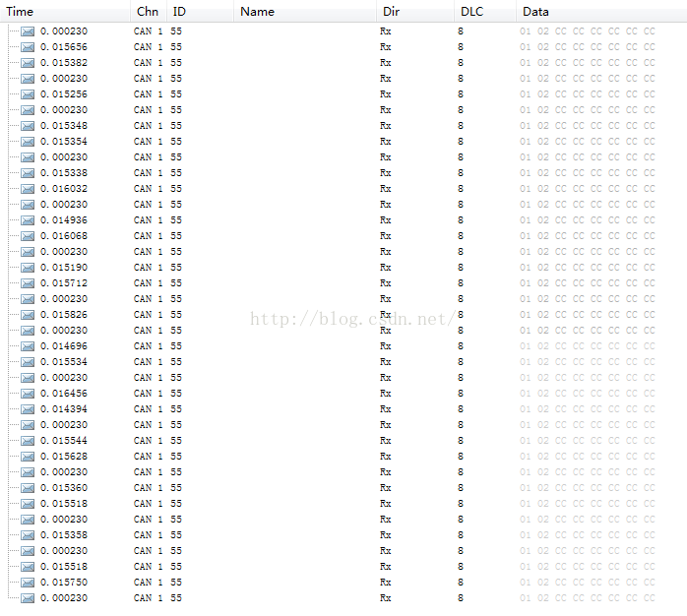Click Rx in the 0.015360 row
The height and width of the screenshot is (616, 687).
pyautogui.click(x=386, y=488)
